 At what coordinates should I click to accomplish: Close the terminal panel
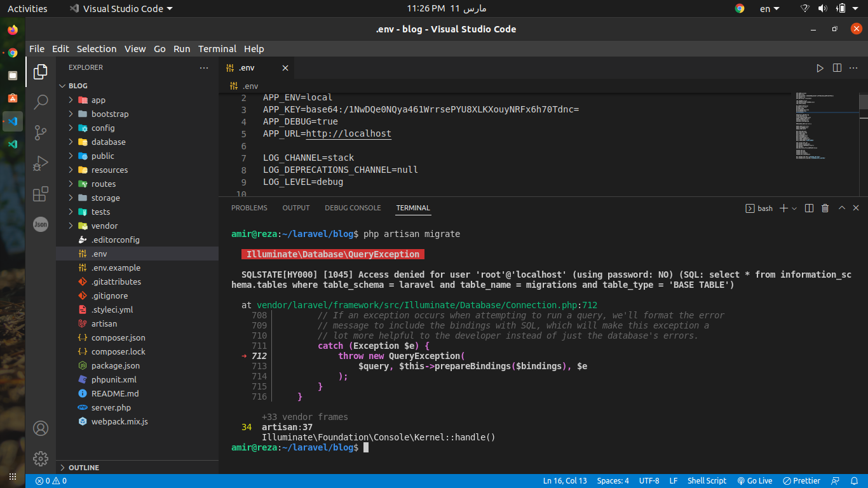coord(856,208)
